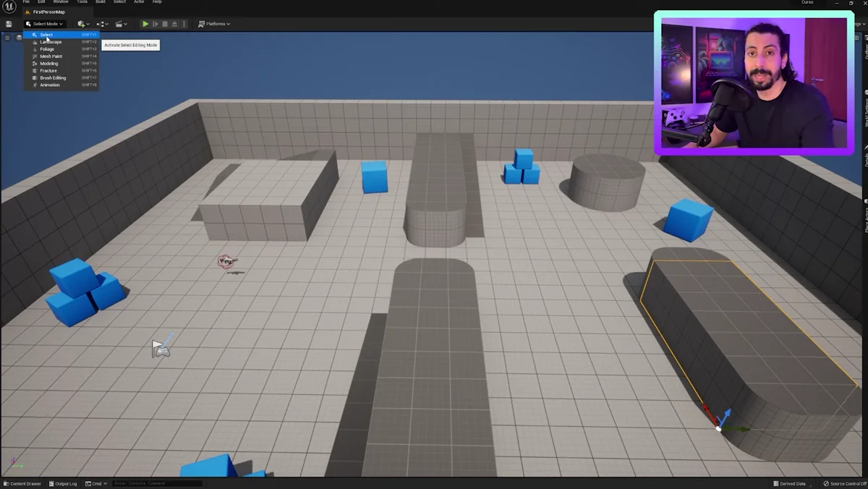Open play options three-dot menu
Viewport: 868px width, 489px height.
pyautogui.click(x=184, y=24)
